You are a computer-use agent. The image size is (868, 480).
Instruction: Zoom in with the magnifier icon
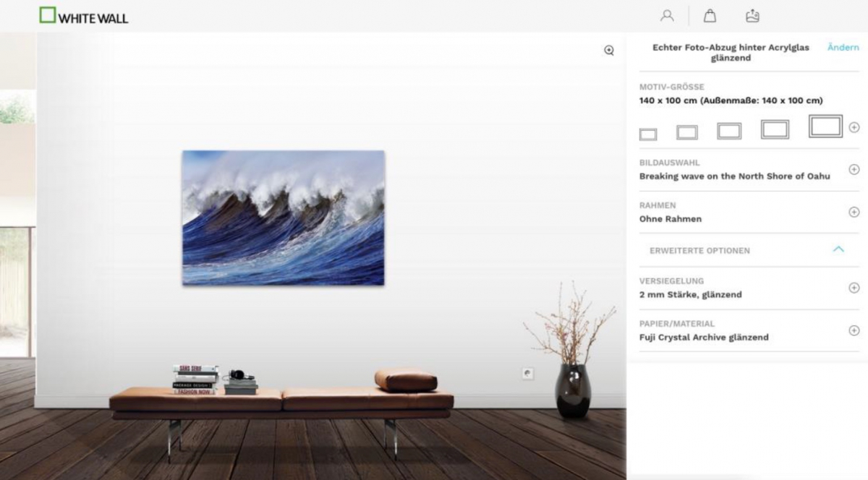coord(609,50)
